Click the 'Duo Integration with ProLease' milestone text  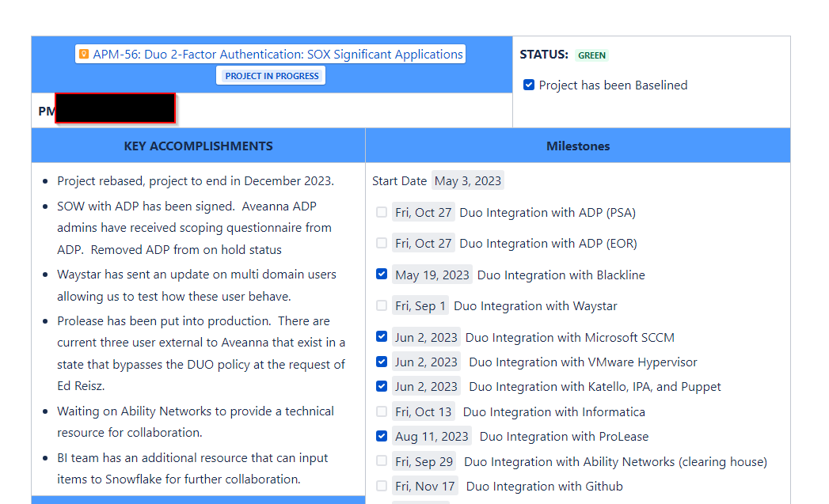[564, 437]
